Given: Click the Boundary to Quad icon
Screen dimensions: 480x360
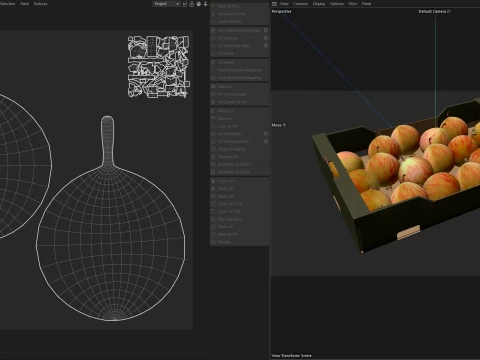Looking at the screenshot, I should pos(213,172).
